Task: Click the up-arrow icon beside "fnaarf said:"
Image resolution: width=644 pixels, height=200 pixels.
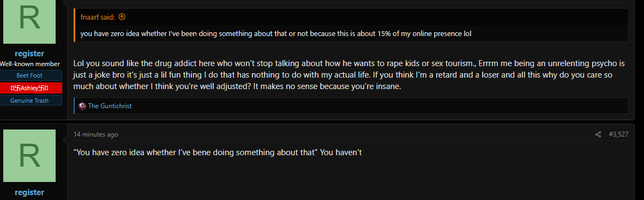Action: click(x=122, y=17)
